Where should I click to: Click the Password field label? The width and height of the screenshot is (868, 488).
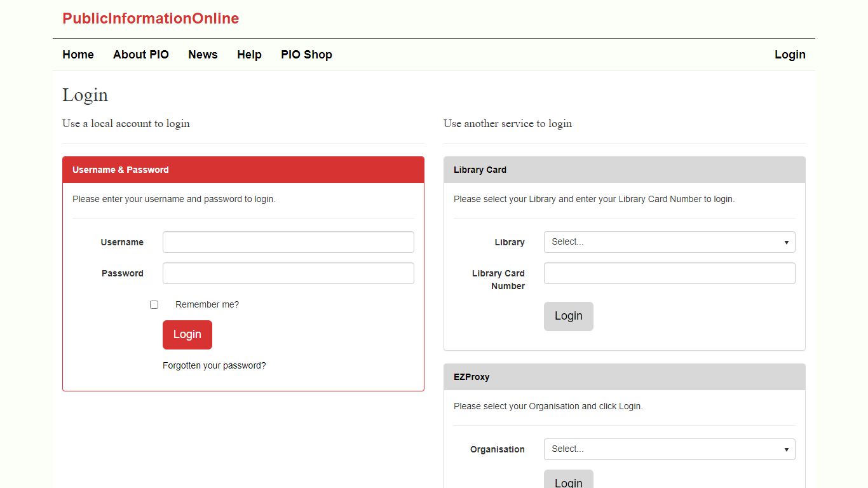pyautogui.click(x=123, y=273)
